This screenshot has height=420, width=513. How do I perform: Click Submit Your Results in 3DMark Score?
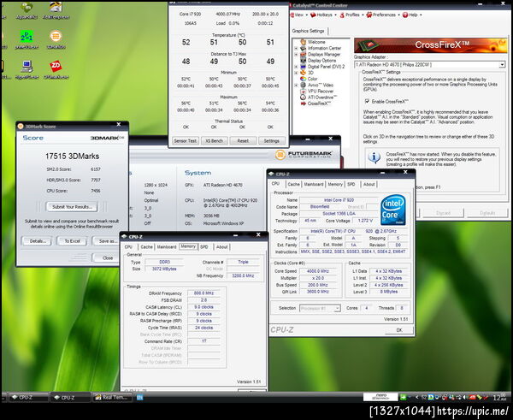[72, 207]
